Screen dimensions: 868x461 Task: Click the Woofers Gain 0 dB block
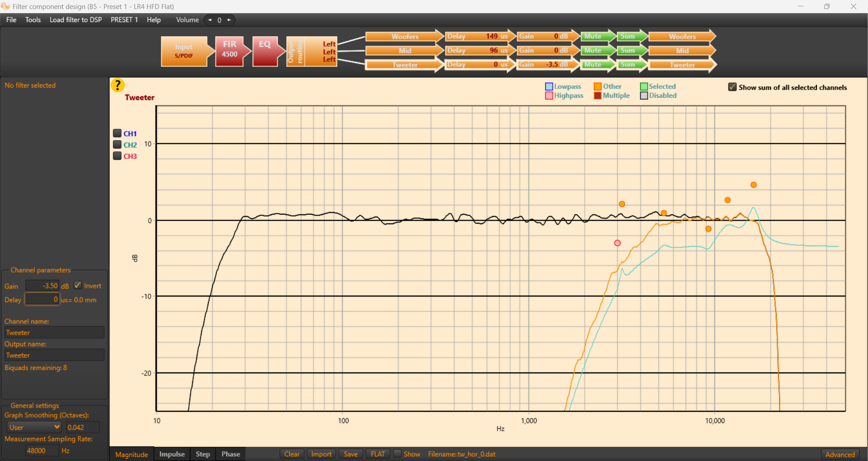tap(548, 36)
